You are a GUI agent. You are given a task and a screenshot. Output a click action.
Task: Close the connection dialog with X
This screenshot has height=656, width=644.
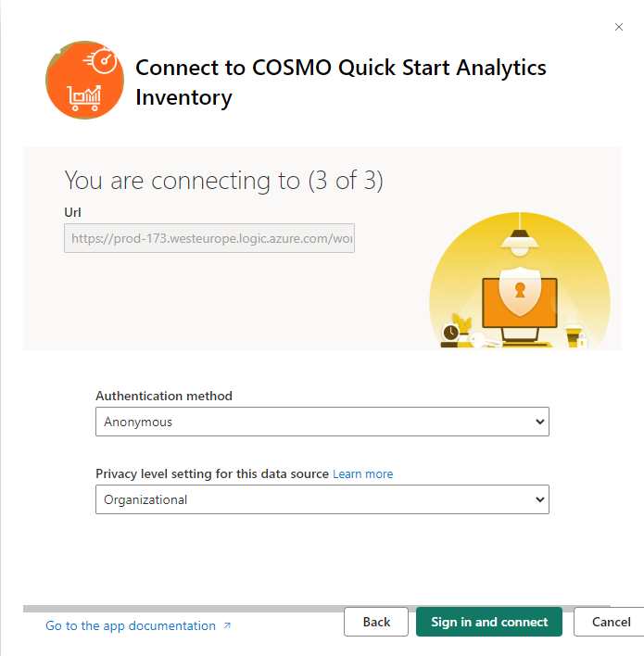coord(619,28)
